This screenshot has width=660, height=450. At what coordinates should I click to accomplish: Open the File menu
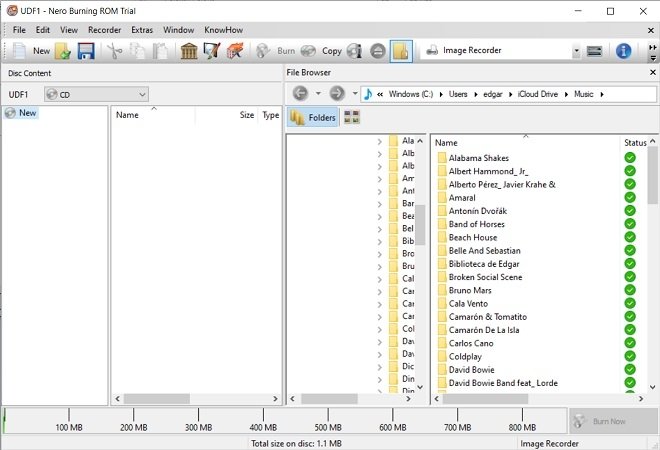pyautogui.click(x=19, y=30)
